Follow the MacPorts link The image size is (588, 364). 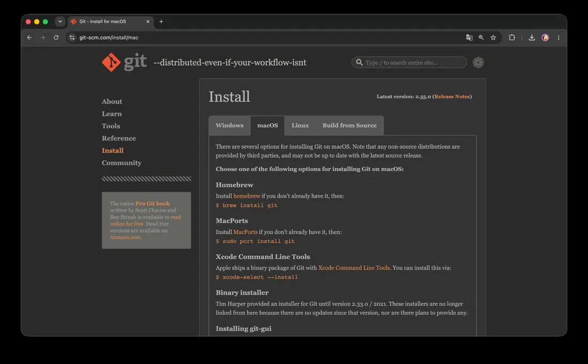tap(245, 232)
